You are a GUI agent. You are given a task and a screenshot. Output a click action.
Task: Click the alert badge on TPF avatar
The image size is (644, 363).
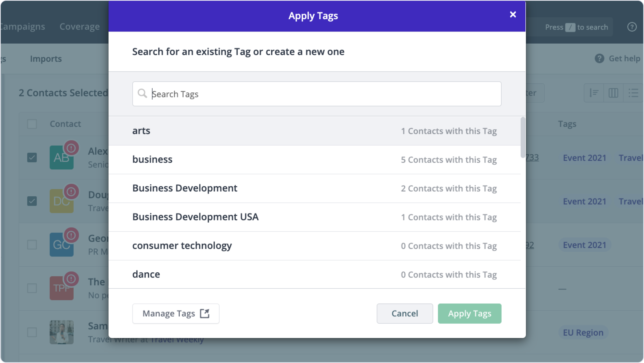71,279
